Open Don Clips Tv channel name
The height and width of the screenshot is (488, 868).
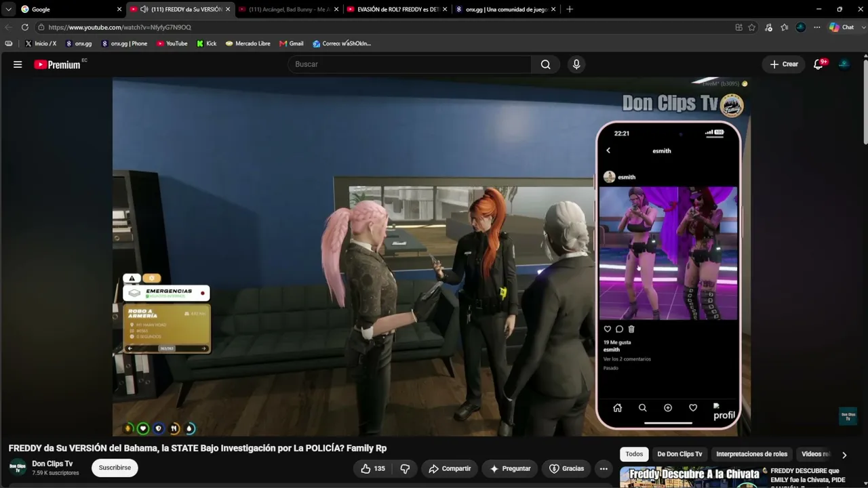[x=52, y=464]
